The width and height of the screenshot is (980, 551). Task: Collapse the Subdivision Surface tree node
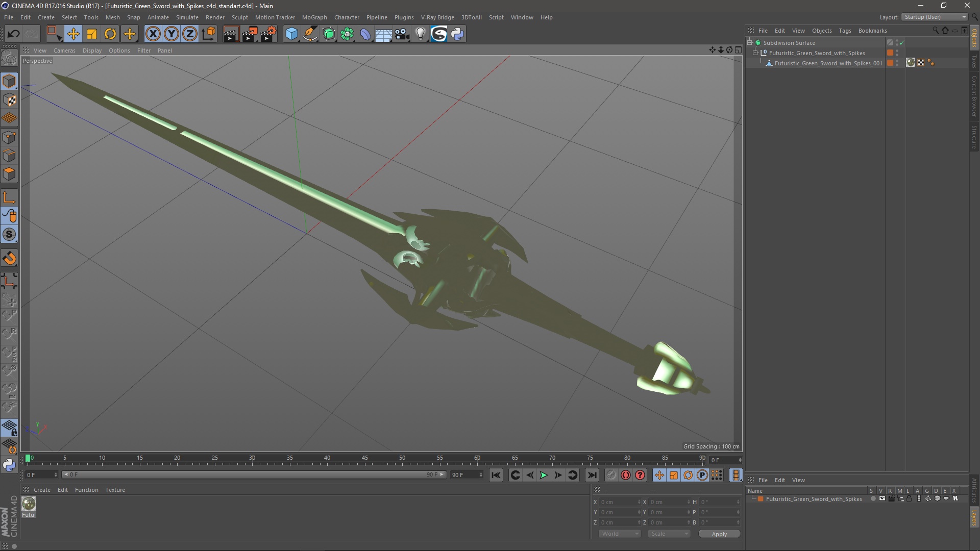point(750,42)
